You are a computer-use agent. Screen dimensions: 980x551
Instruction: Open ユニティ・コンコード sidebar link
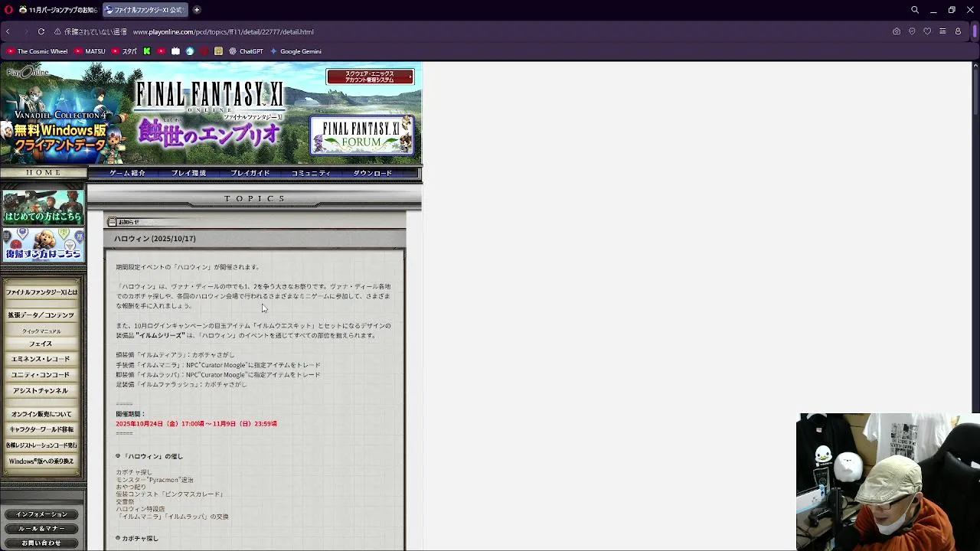click(41, 375)
